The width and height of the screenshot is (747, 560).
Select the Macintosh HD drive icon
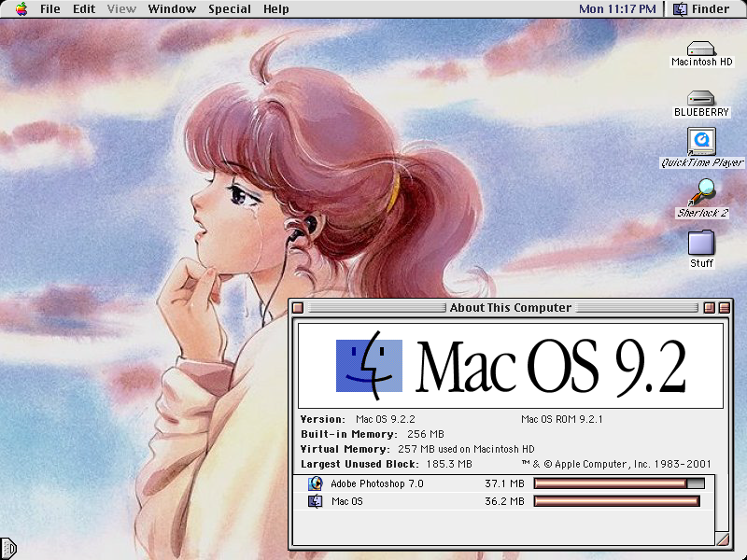[701, 49]
